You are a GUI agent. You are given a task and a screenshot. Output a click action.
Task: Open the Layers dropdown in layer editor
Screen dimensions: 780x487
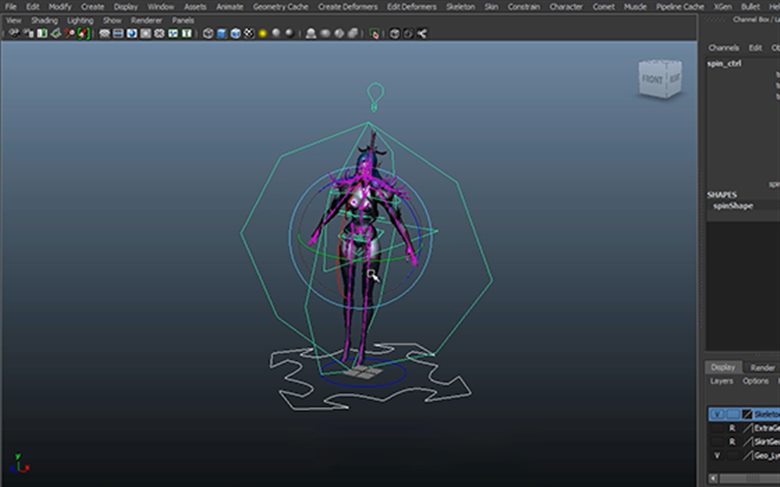pyautogui.click(x=721, y=381)
